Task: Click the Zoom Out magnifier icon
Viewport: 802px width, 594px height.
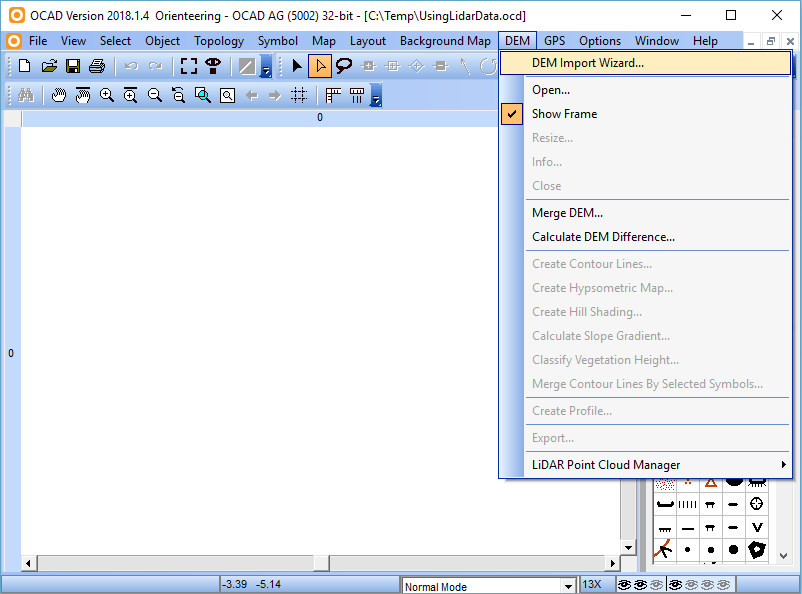Action: tap(154, 95)
